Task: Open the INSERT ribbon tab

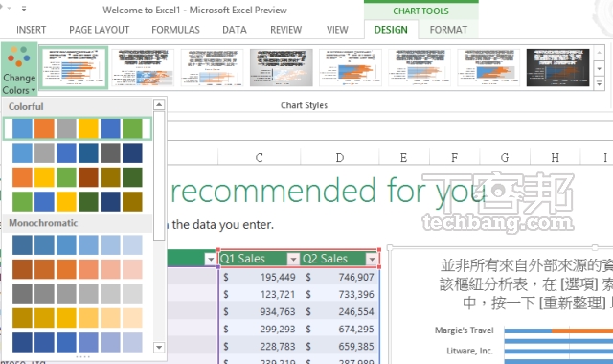Action: (31, 30)
